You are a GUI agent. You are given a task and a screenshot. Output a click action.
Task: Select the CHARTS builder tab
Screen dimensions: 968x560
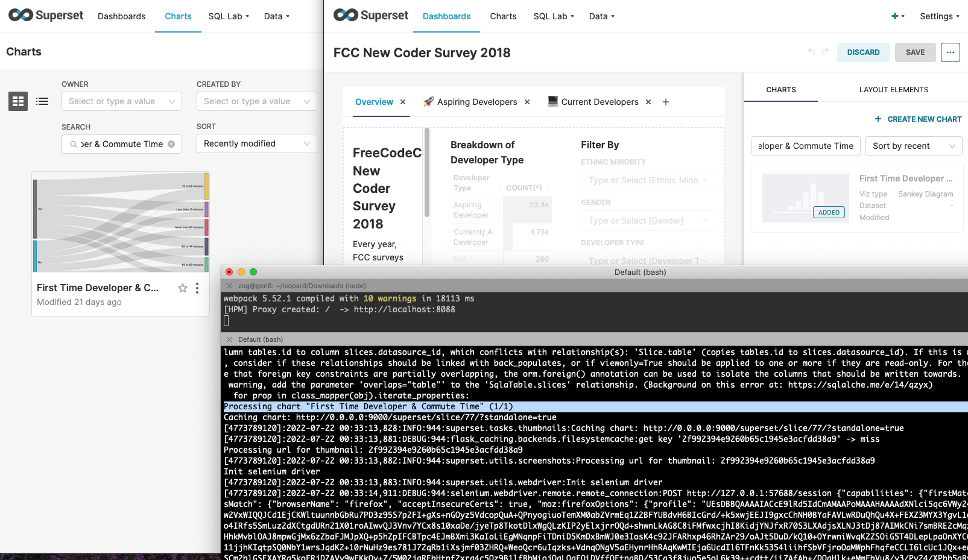(781, 90)
